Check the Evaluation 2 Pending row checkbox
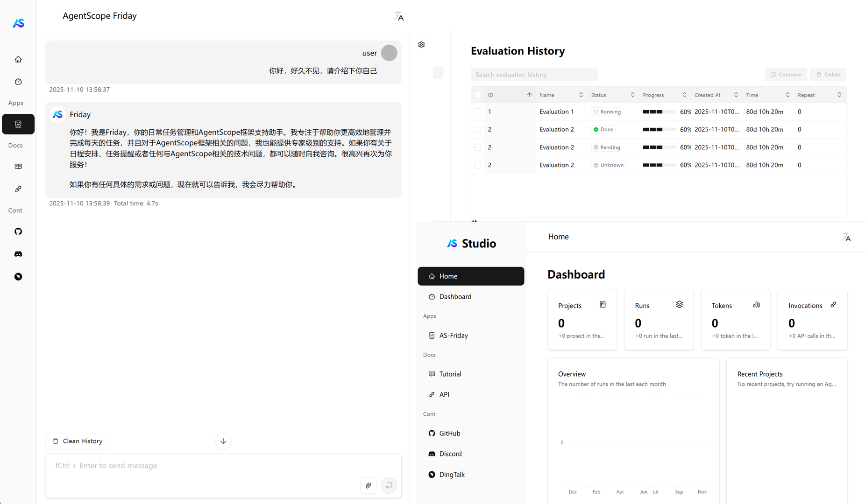Screen dimensions: 865x504 point(478,147)
